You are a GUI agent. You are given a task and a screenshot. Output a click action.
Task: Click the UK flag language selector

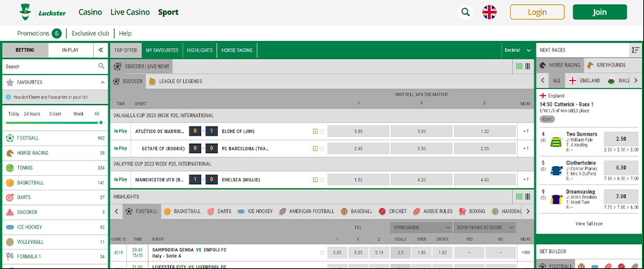tap(489, 13)
